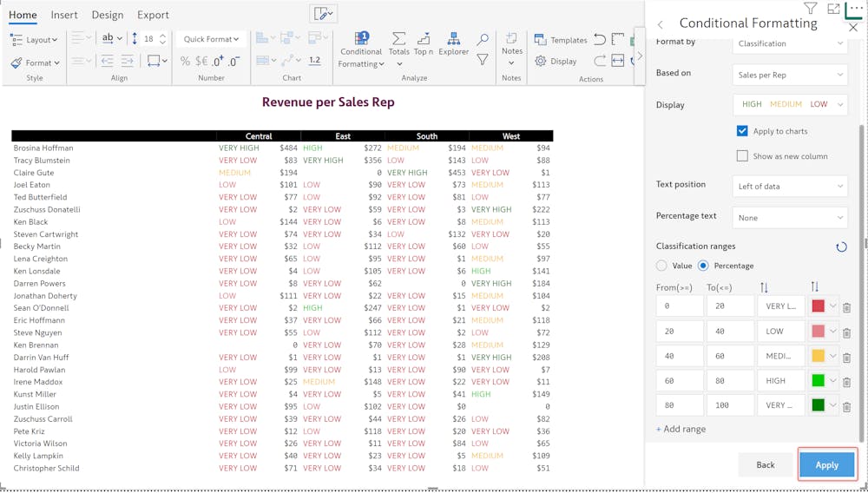Open the Explorer tool in the ribbon
The width and height of the screenshot is (868, 493).
coord(453,44)
